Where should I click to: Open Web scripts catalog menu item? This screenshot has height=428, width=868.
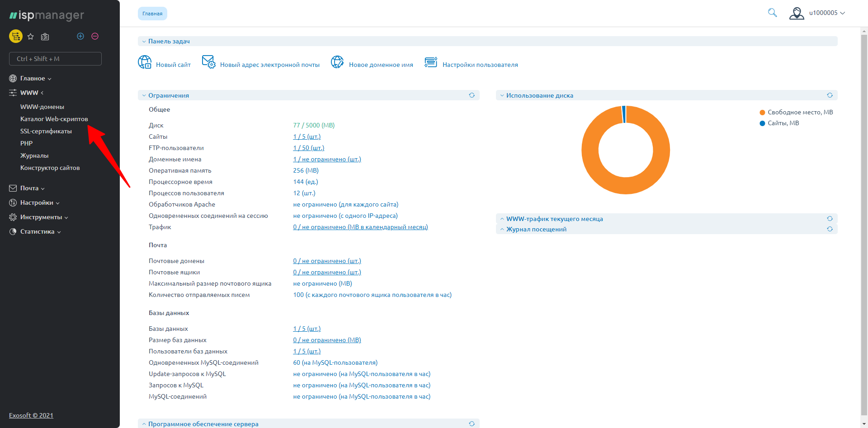[54, 119]
